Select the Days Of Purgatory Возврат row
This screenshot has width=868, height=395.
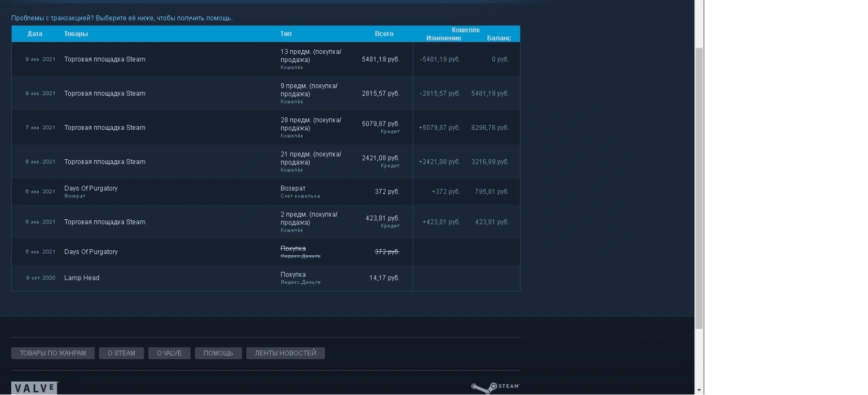(266, 191)
